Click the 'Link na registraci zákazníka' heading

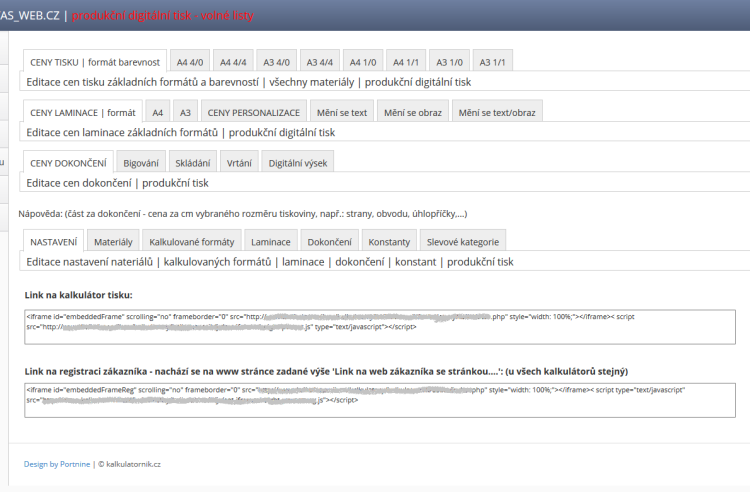coord(326,372)
